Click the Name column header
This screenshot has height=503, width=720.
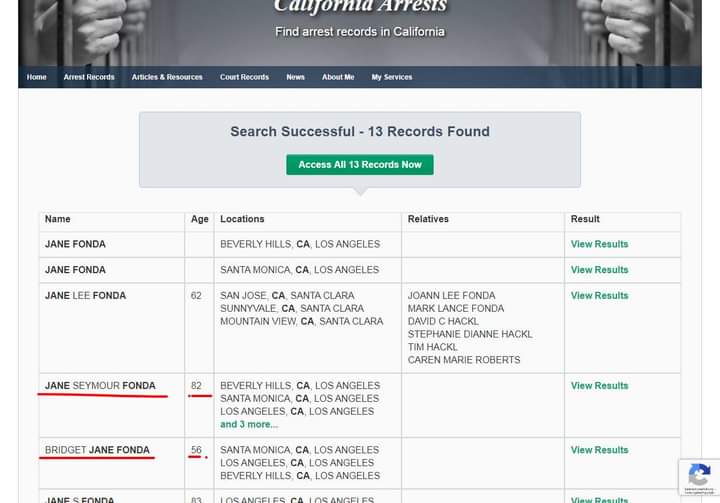pos(58,219)
